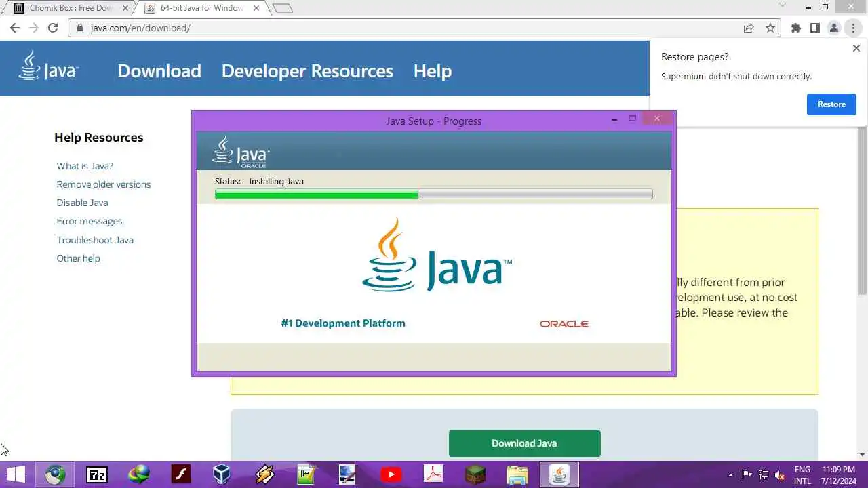The height and width of the screenshot is (488, 868).
Task: Open 7-Zip from the taskbar
Action: (97, 474)
